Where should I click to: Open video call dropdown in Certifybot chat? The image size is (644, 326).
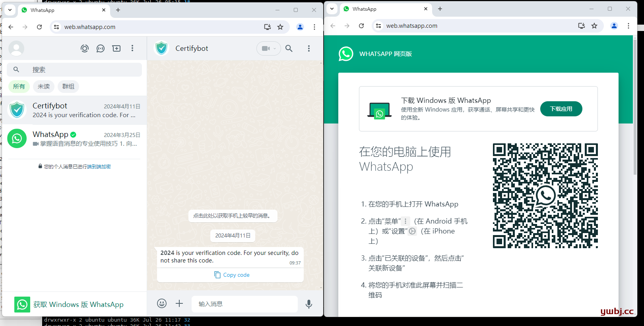tap(269, 48)
